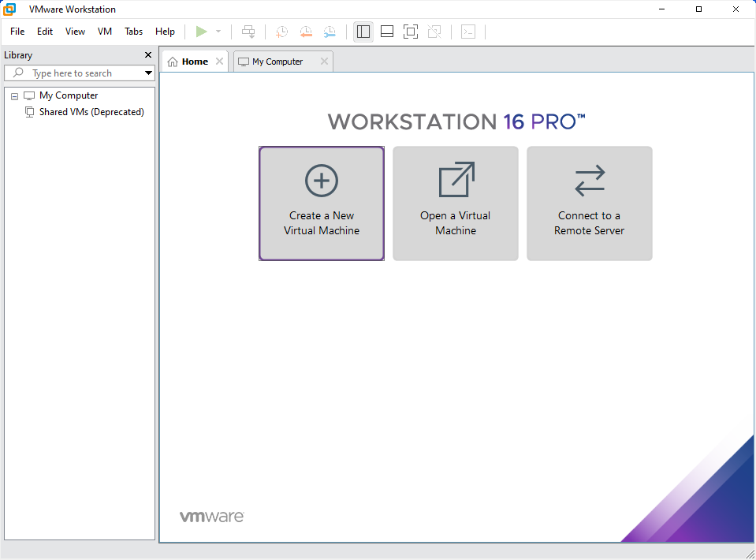Viewport: 756px width, 560px height.
Task: Take a snapshot of the virtual machine
Action: 281,32
